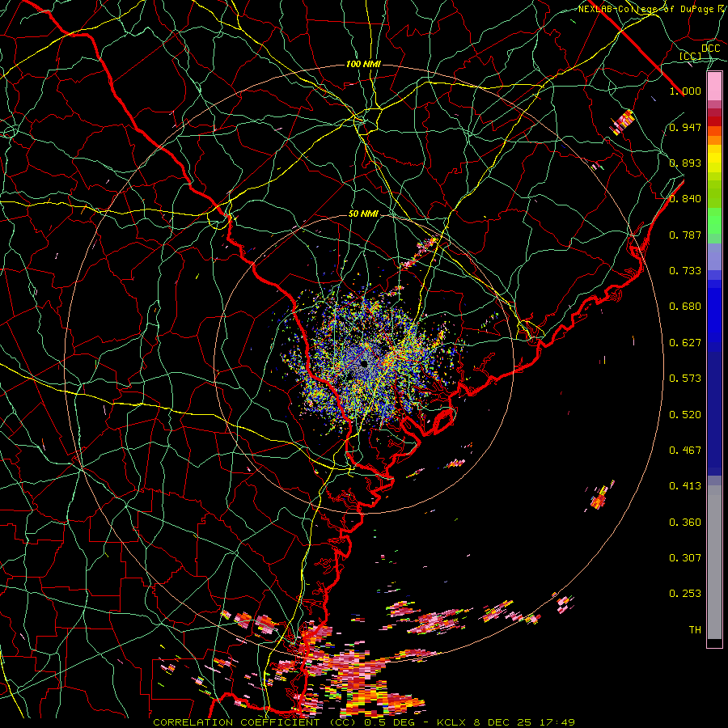728x728 pixels.
Task: Select the 0.520 scale value
Action: [685, 415]
